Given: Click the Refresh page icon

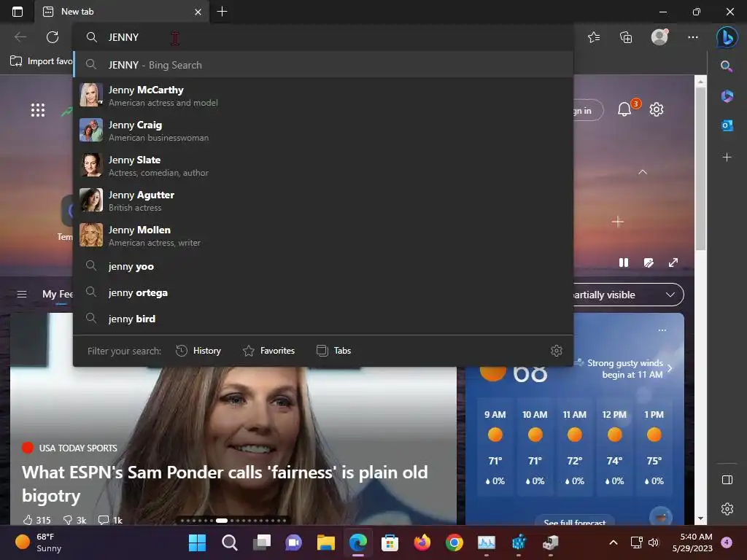Looking at the screenshot, I should [53, 37].
